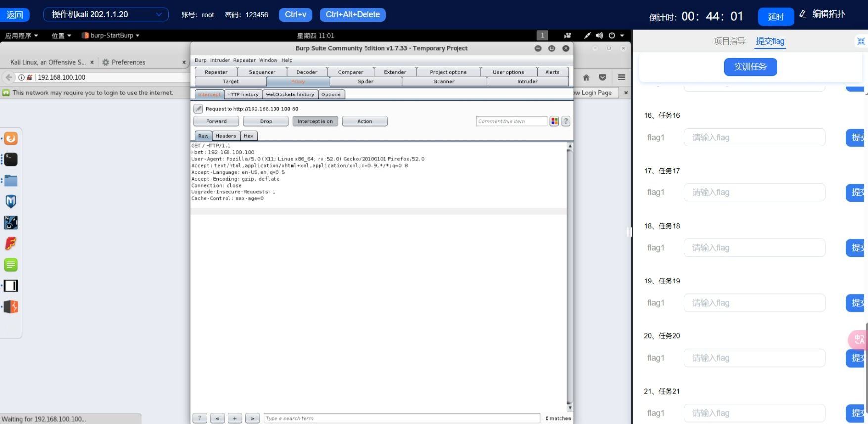Open Firefox ESR from the Kali dock
The image size is (868, 424).
point(11,139)
